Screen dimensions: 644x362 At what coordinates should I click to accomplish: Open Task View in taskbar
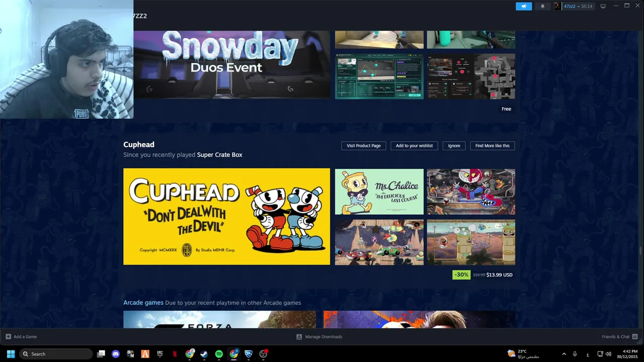click(x=101, y=354)
